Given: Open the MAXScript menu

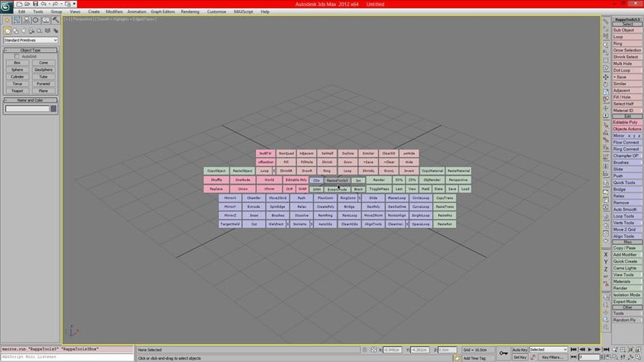Looking at the screenshot, I should coord(243,12).
